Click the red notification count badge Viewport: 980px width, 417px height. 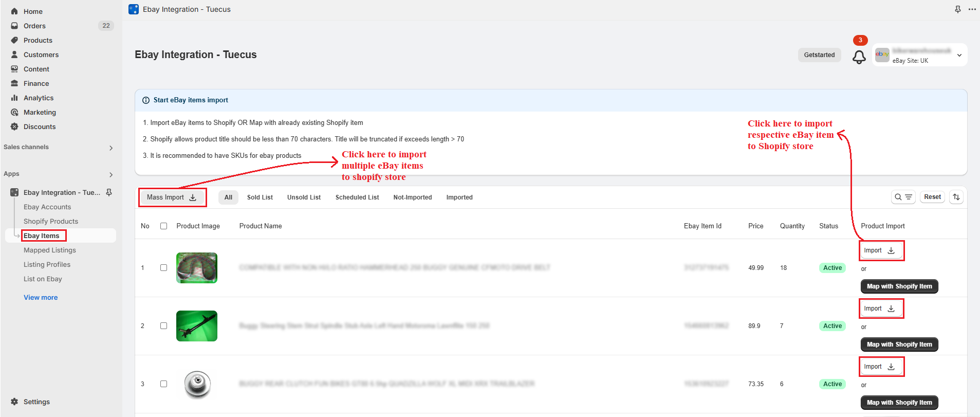coord(860,40)
